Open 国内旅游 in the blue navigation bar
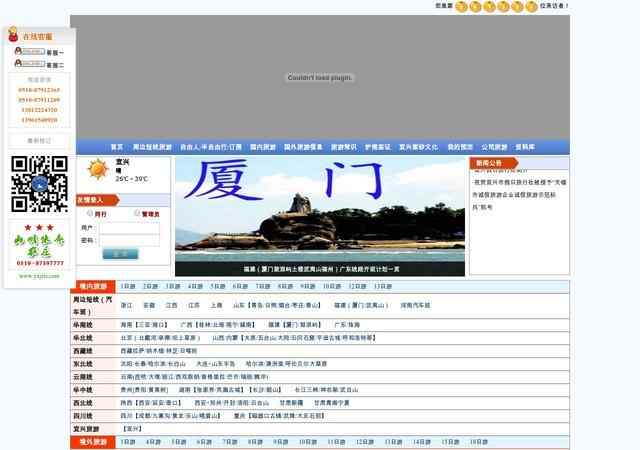The image size is (640, 450). 263,147
